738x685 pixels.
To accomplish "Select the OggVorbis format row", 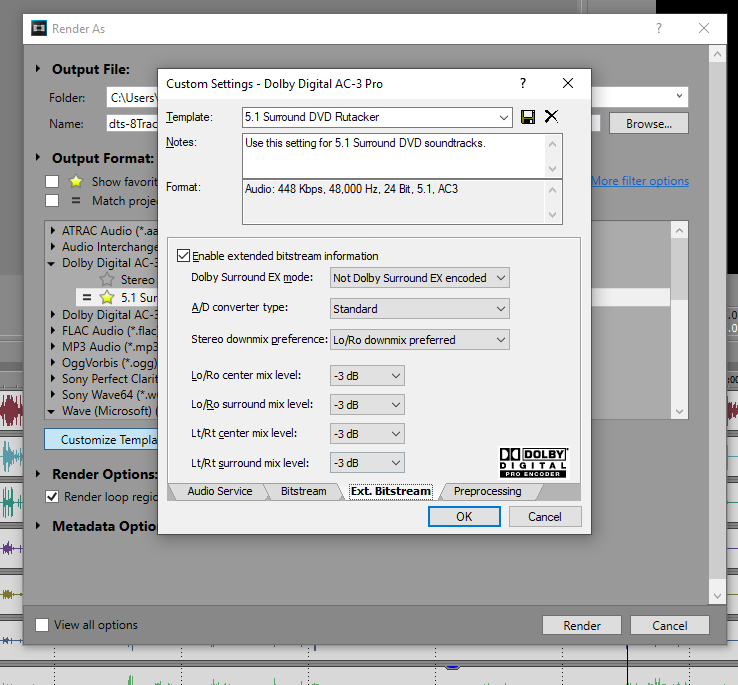I will 109,363.
